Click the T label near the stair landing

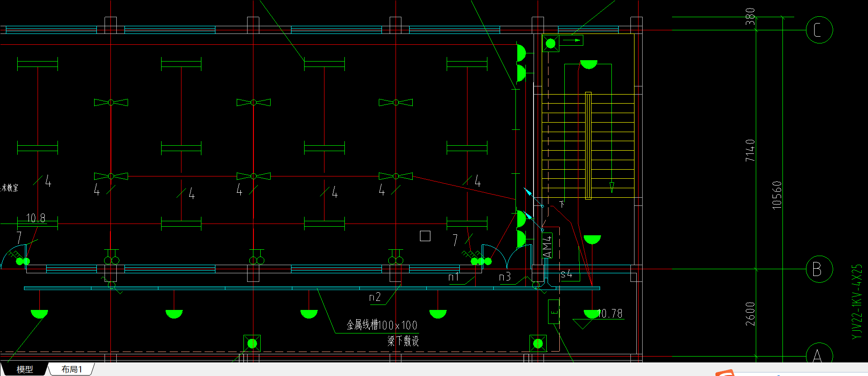(x=562, y=204)
